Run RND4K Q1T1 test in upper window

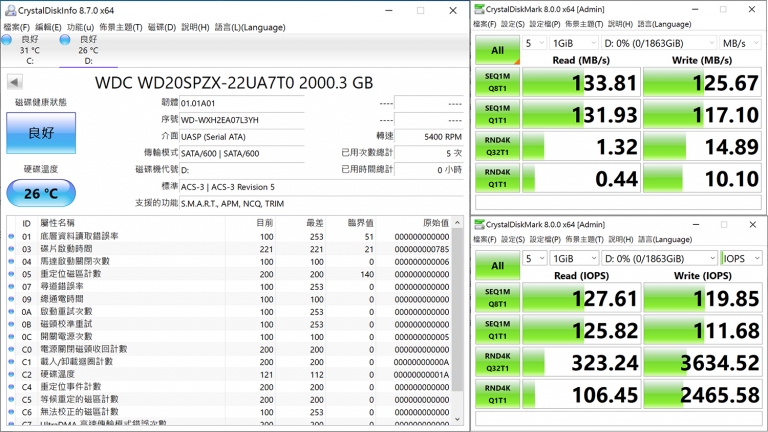(x=497, y=178)
